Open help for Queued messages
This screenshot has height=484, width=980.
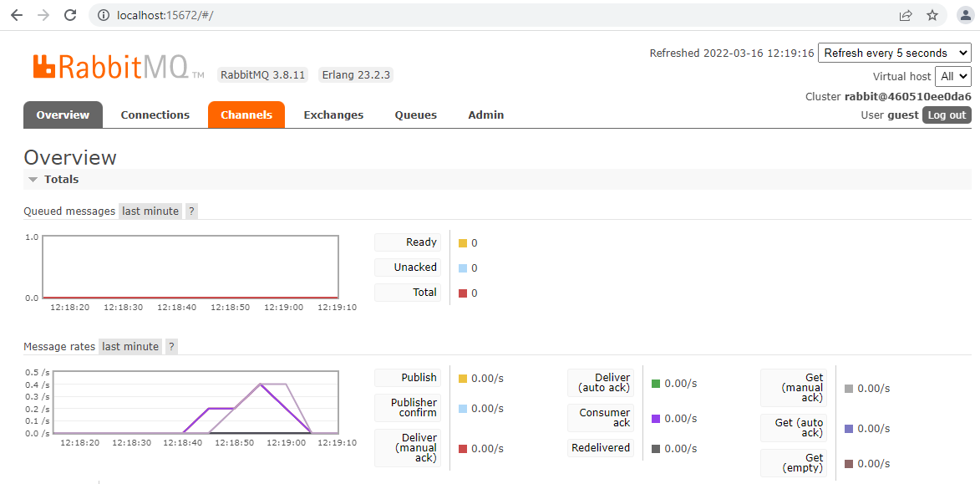point(191,211)
